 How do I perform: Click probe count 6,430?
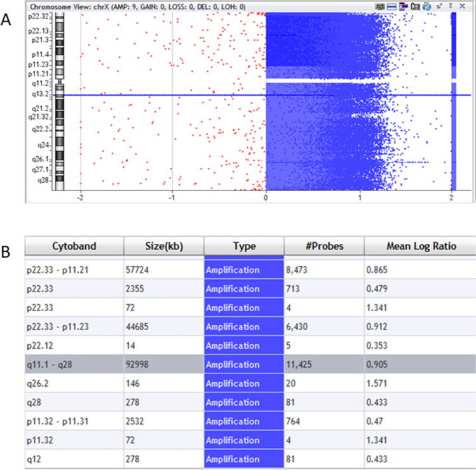pyautogui.click(x=297, y=326)
